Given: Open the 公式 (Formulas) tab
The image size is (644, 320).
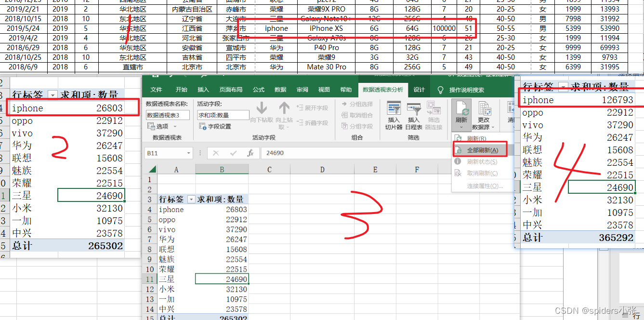Looking at the screenshot, I should point(259,90).
